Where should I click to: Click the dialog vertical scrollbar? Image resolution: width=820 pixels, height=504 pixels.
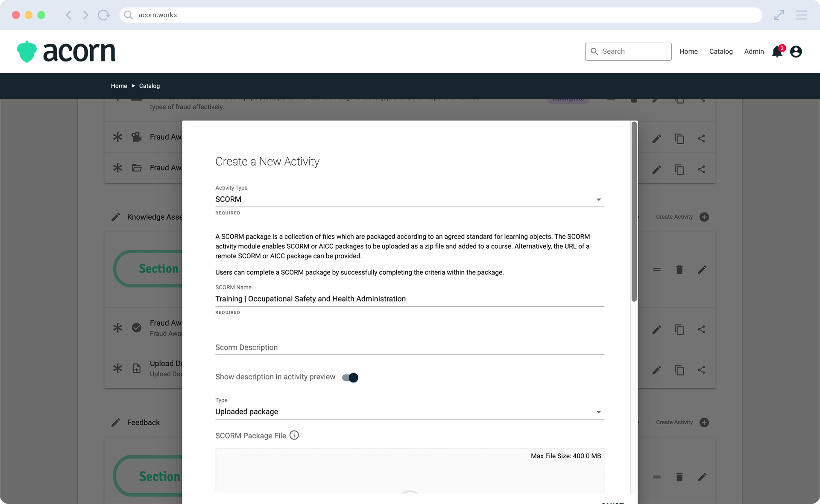tap(634, 212)
